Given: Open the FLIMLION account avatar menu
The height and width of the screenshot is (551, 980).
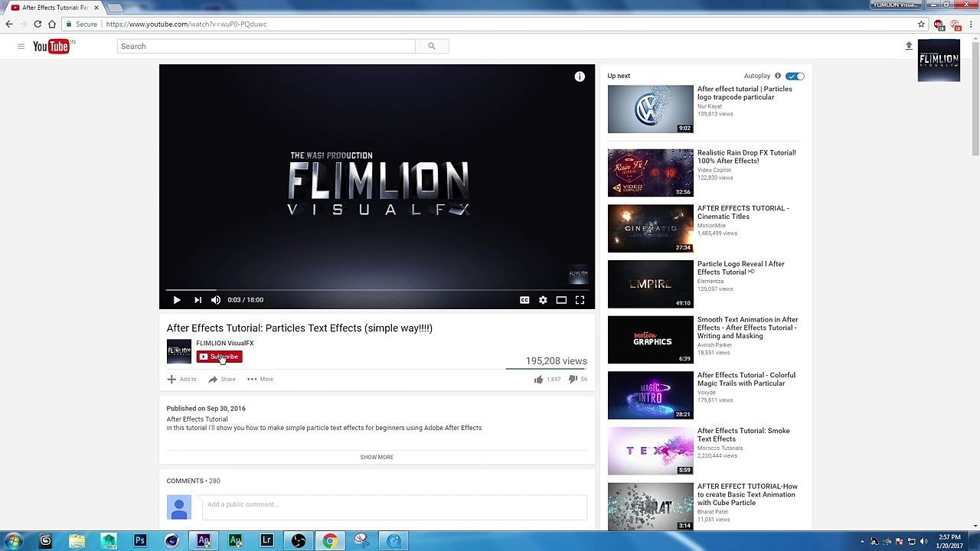Looking at the screenshot, I should click(x=939, y=60).
